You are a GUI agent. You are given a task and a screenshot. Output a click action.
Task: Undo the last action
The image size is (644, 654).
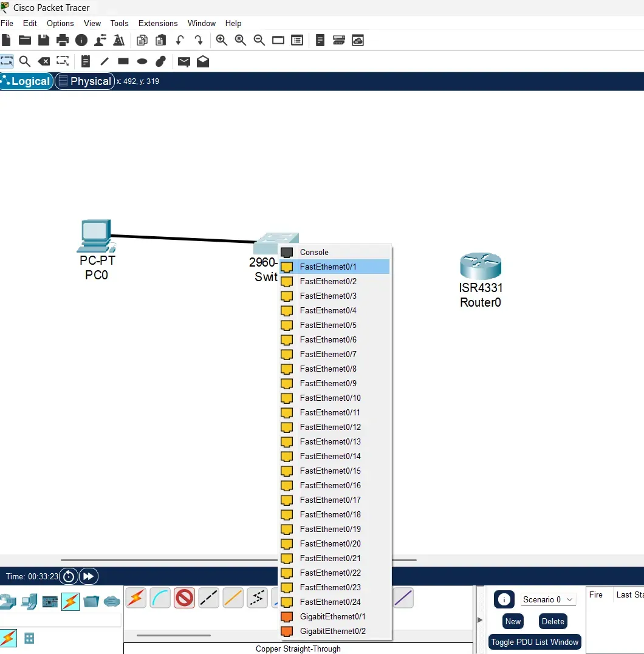(180, 41)
